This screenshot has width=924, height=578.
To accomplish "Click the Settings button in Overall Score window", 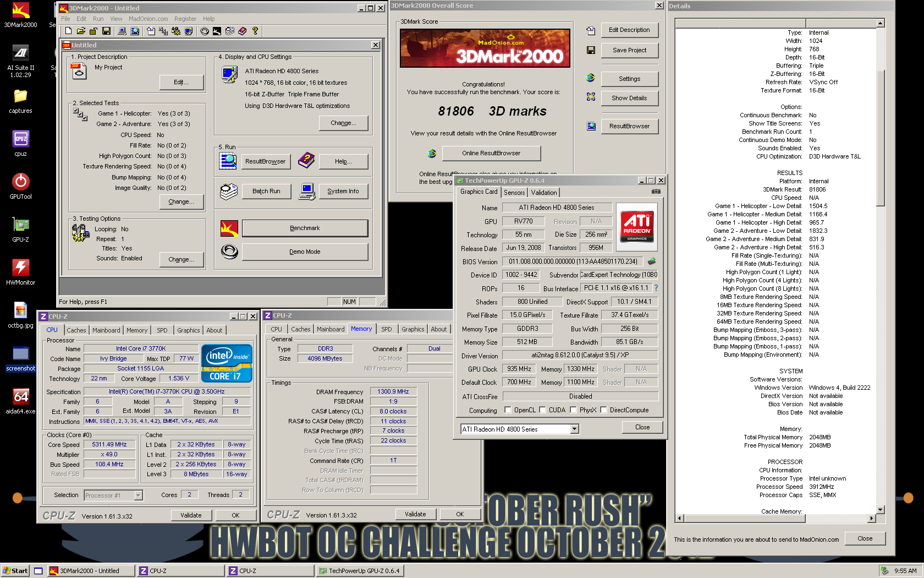I will (629, 79).
